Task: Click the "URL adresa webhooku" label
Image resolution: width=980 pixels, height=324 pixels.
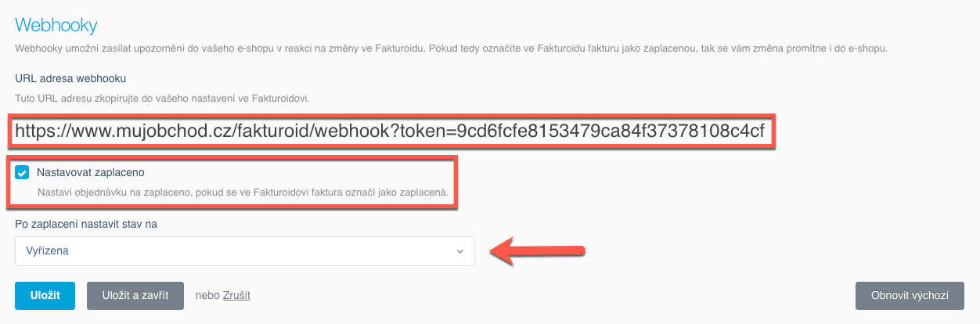Action: pos(70,78)
